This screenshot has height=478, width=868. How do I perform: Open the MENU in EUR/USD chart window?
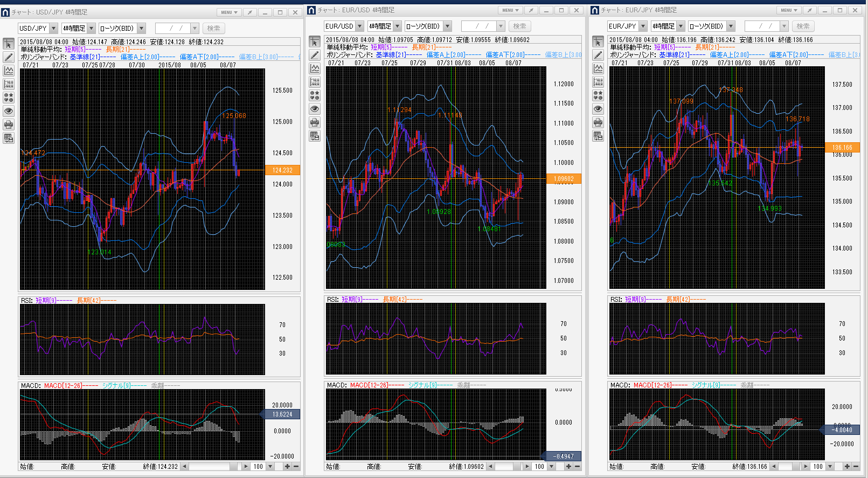click(510, 10)
